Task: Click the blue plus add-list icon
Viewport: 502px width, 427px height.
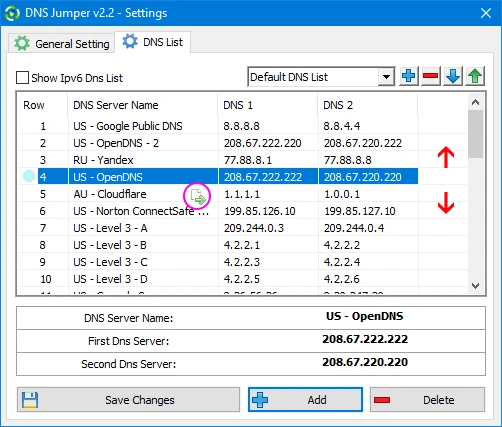Action: (409, 77)
